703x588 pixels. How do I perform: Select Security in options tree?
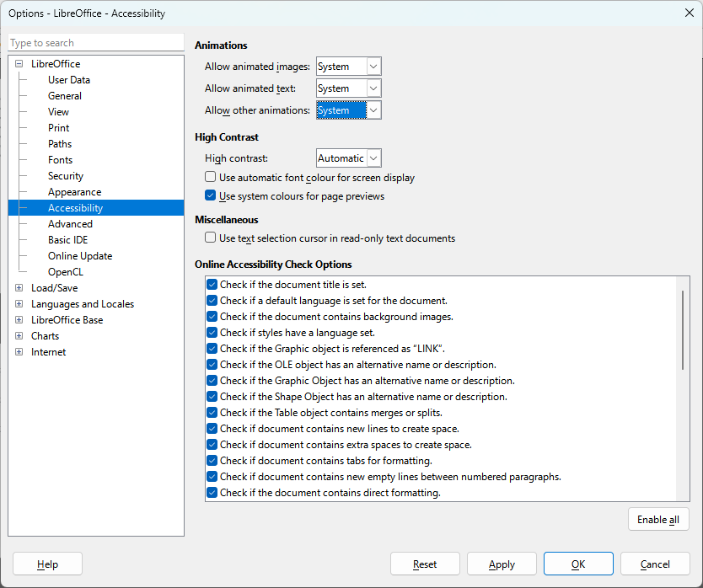click(66, 176)
